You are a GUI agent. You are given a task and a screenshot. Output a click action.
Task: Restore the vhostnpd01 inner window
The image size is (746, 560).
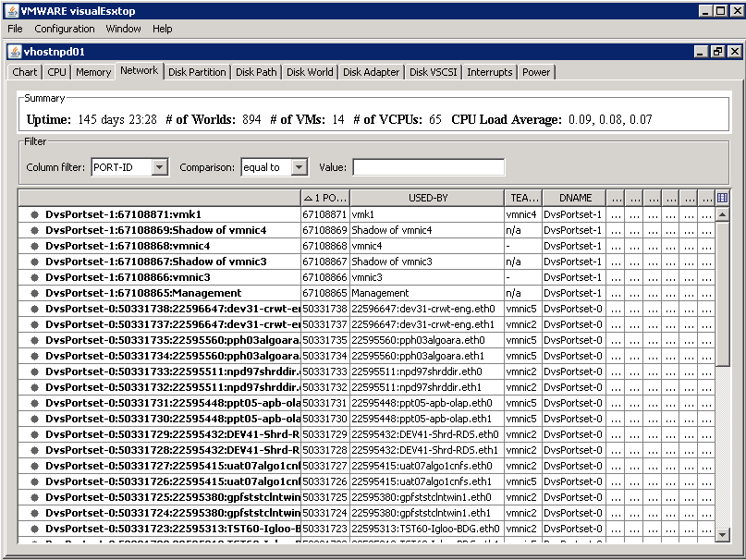(717, 52)
